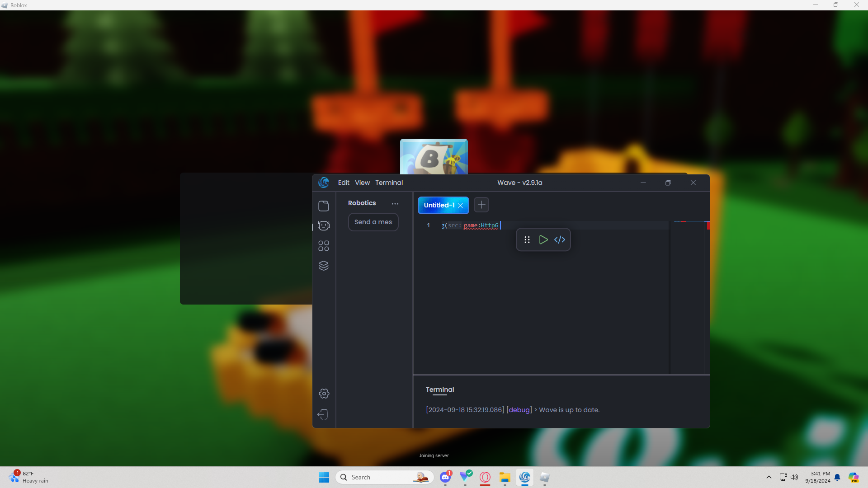The width and height of the screenshot is (868, 488).
Task: Click the layers stack sidebar icon
Action: (x=324, y=266)
